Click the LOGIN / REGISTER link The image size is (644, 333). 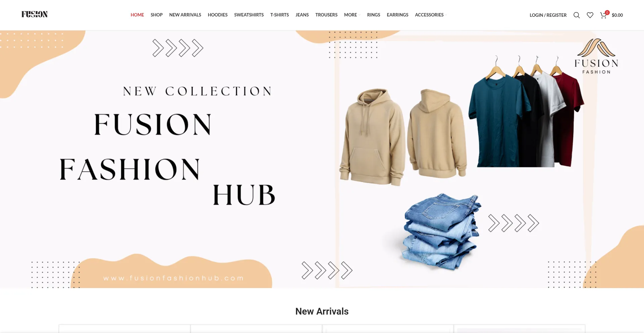coord(548,15)
